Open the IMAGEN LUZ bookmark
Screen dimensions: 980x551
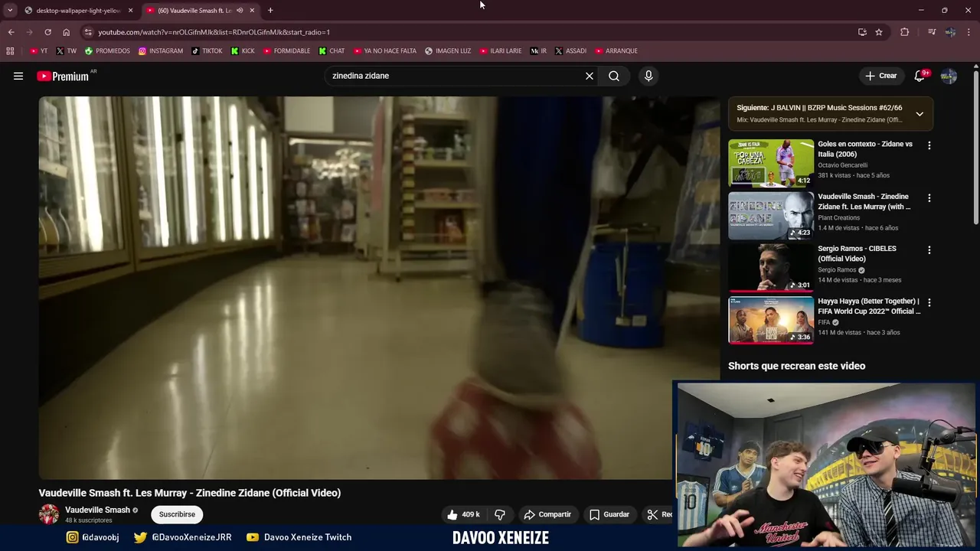pos(448,51)
